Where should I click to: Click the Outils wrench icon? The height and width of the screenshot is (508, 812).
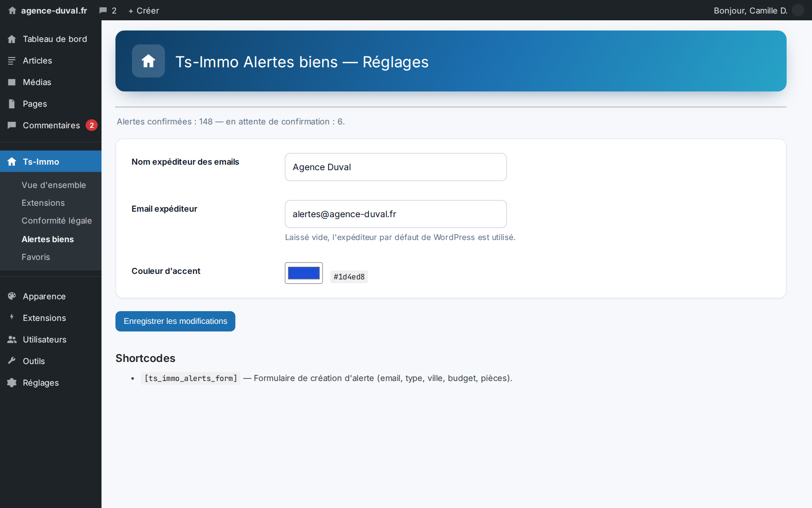click(12, 361)
